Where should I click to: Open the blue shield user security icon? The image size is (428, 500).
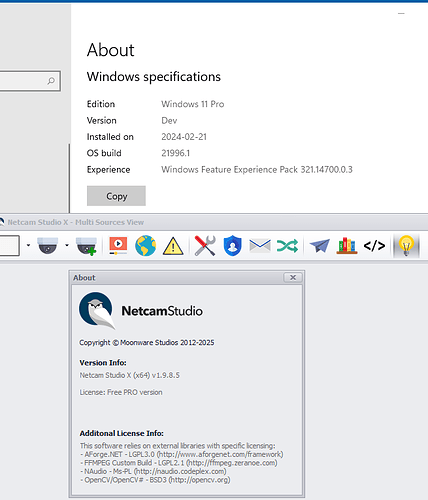pyautogui.click(x=232, y=246)
